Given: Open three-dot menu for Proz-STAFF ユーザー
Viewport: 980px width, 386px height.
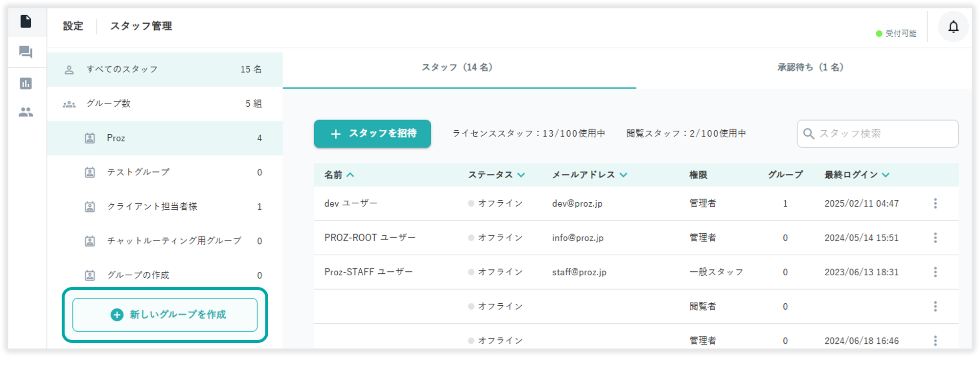Looking at the screenshot, I should [935, 272].
